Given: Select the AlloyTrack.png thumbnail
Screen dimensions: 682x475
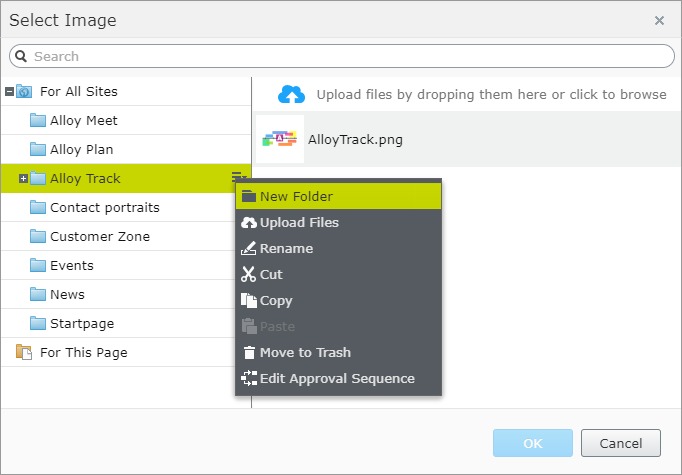Looking at the screenshot, I should [280, 140].
